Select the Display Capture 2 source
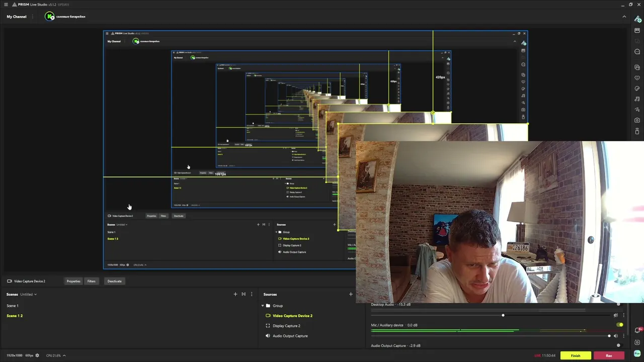Image resolution: width=644 pixels, height=362 pixels. [286, 326]
